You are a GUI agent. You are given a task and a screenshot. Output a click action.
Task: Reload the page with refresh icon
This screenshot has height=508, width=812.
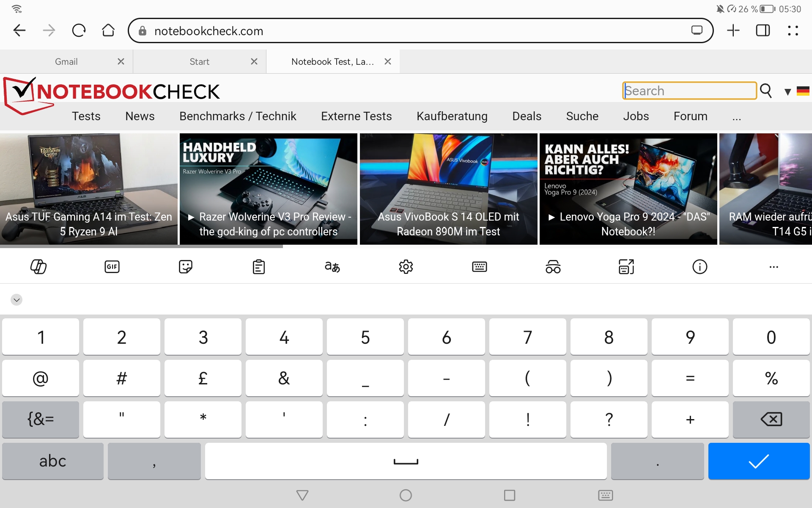[79, 30]
